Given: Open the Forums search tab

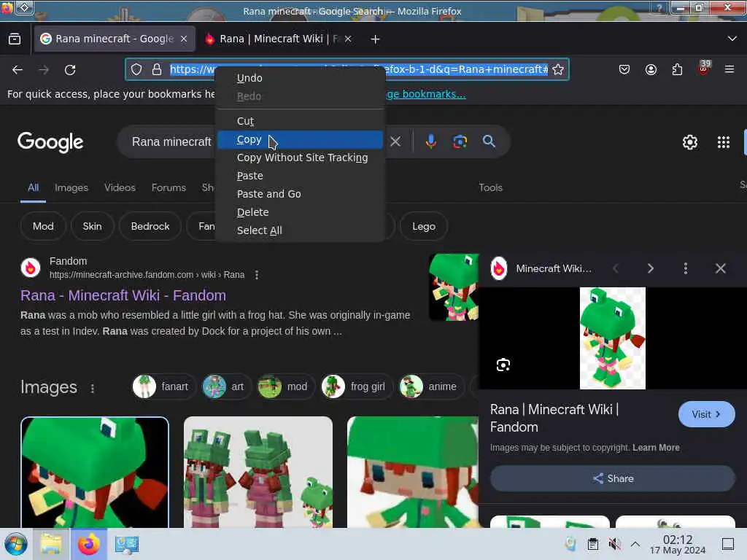Looking at the screenshot, I should [x=169, y=187].
